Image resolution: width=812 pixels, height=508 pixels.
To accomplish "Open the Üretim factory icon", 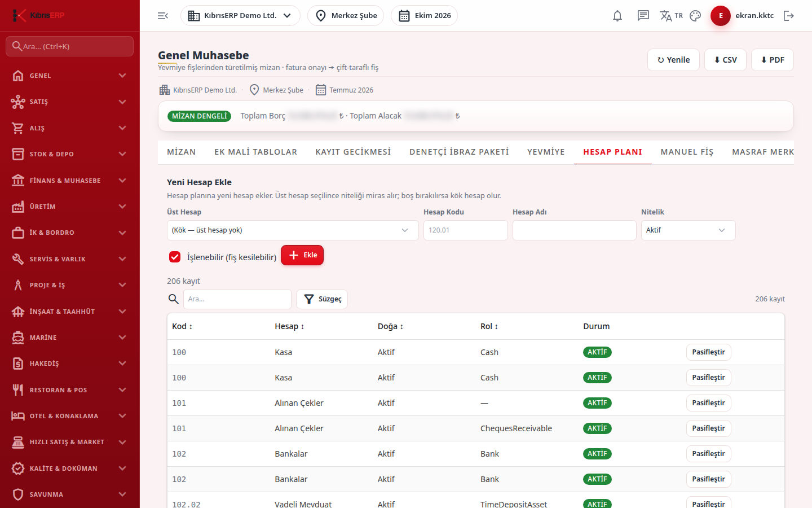I will pyautogui.click(x=18, y=207).
